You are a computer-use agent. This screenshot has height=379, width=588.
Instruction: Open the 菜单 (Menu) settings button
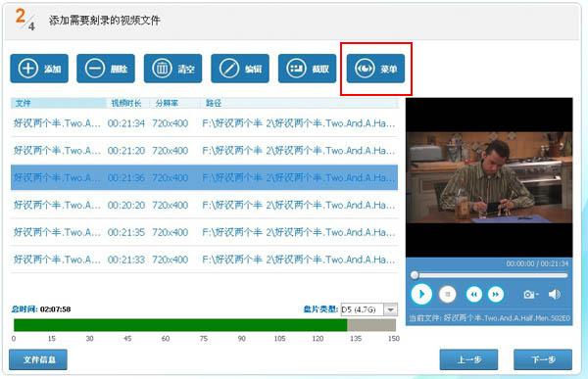(x=375, y=69)
